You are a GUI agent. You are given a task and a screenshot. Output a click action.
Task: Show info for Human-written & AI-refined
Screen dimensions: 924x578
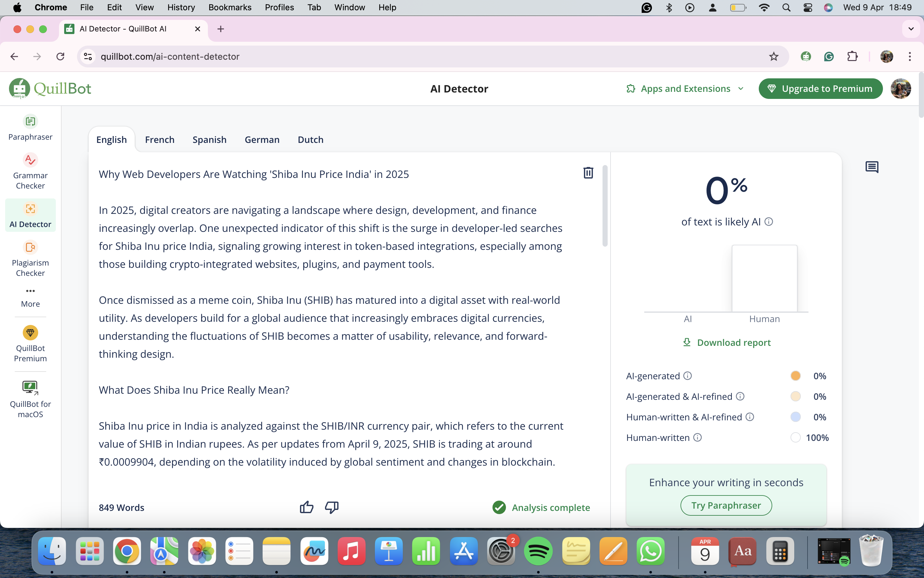pyautogui.click(x=749, y=417)
